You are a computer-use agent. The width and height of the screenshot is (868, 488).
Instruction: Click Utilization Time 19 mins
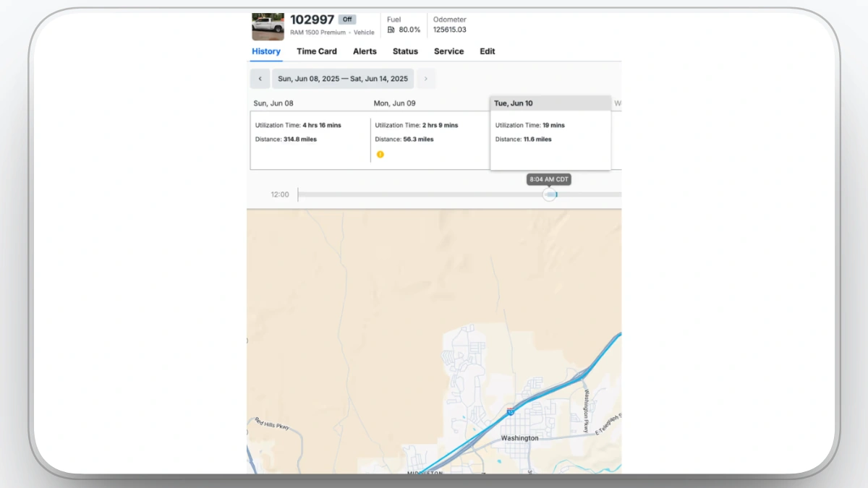click(530, 125)
